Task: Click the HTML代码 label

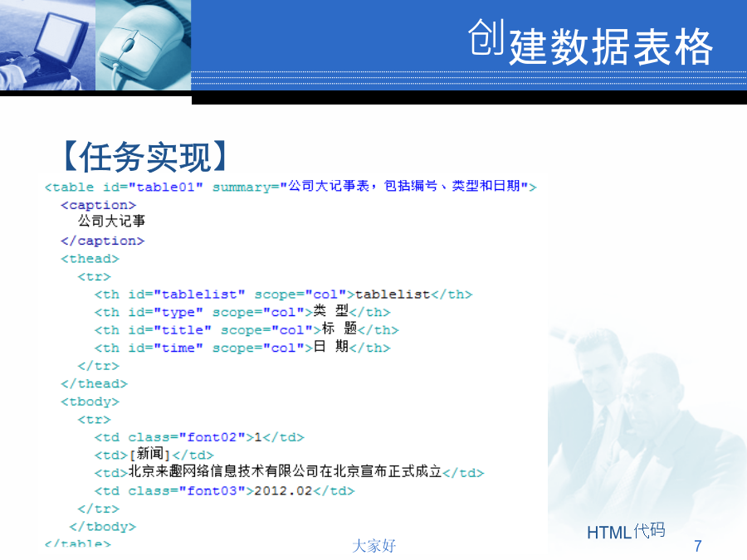Action: tap(626, 531)
